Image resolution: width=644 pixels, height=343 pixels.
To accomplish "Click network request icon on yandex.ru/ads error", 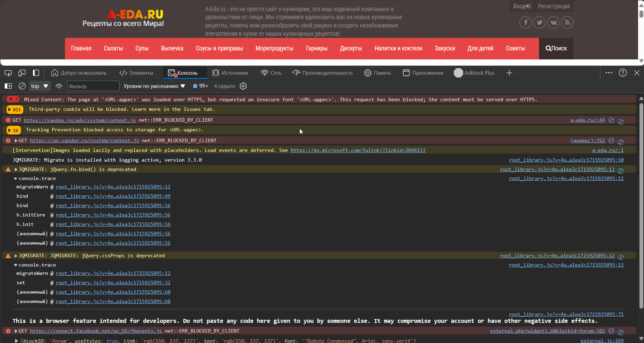I will (611, 120).
